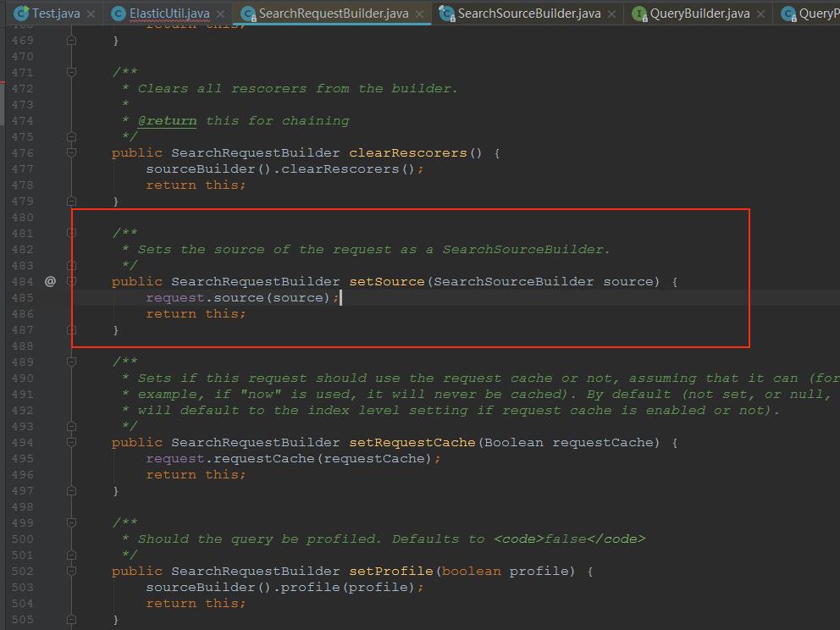Close the SearchRequestBuilder.java tab
This screenshot has width=840, height=630.
click(419, 14)
